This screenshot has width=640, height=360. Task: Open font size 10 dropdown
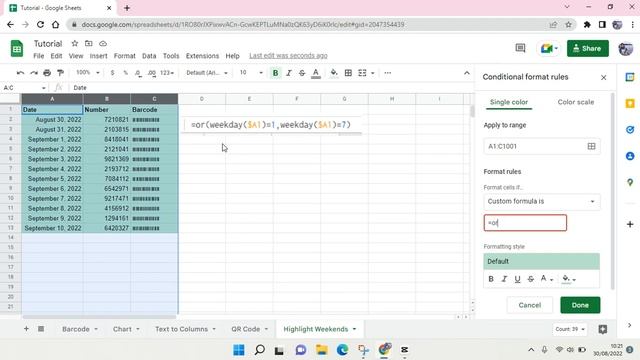click(x=251, y=73)
